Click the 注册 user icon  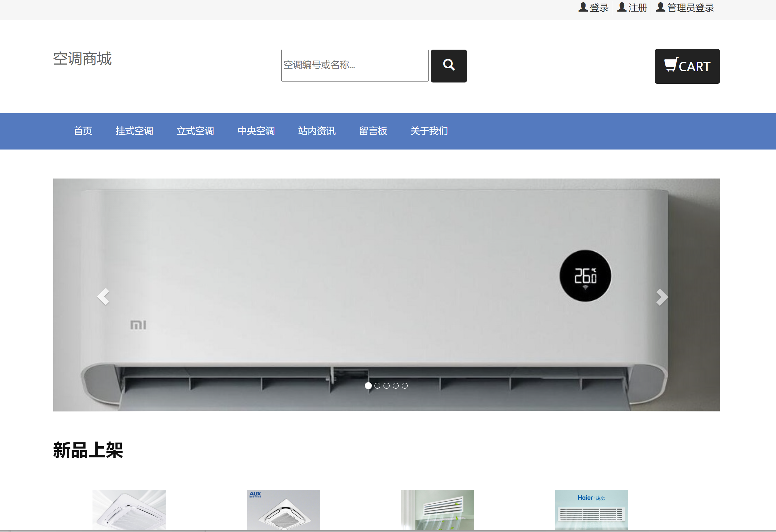pyautogui.click(x=622, y=8)
